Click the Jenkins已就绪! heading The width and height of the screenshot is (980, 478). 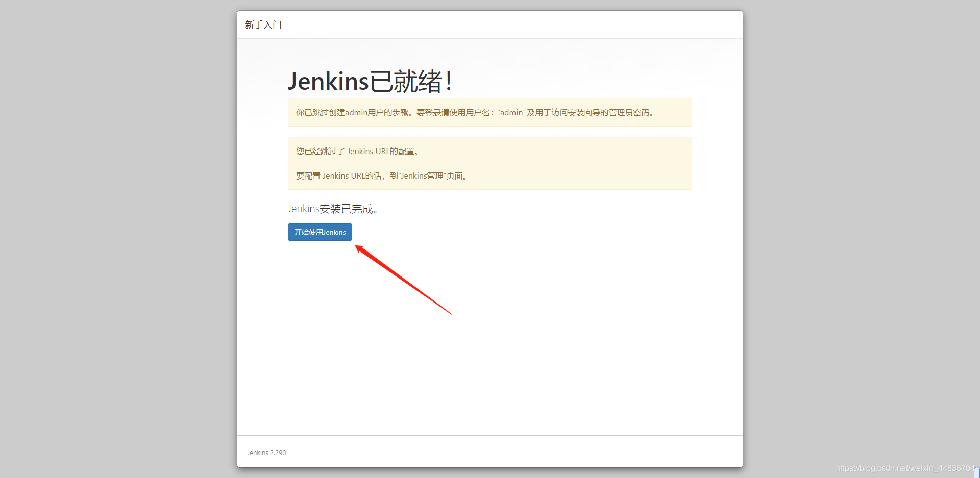point(370,81)
